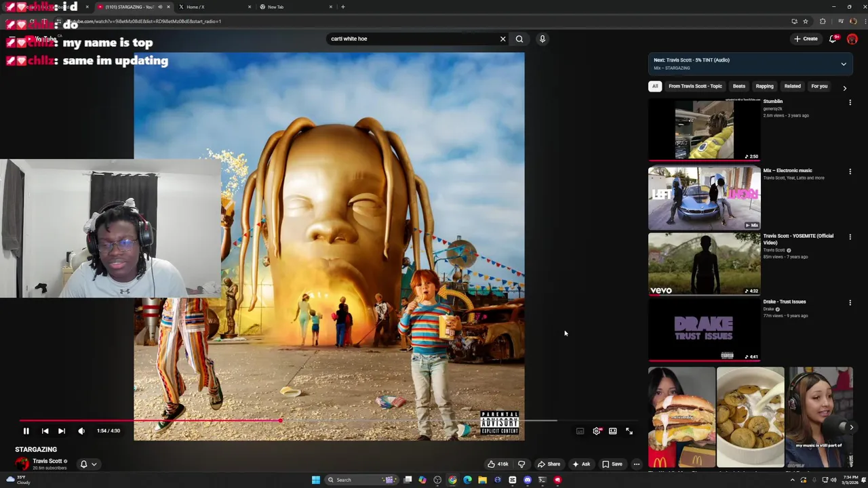The width and height of the screenshot is (868, 488).
Task: Open the Ask button
Action: coord(581,464)
